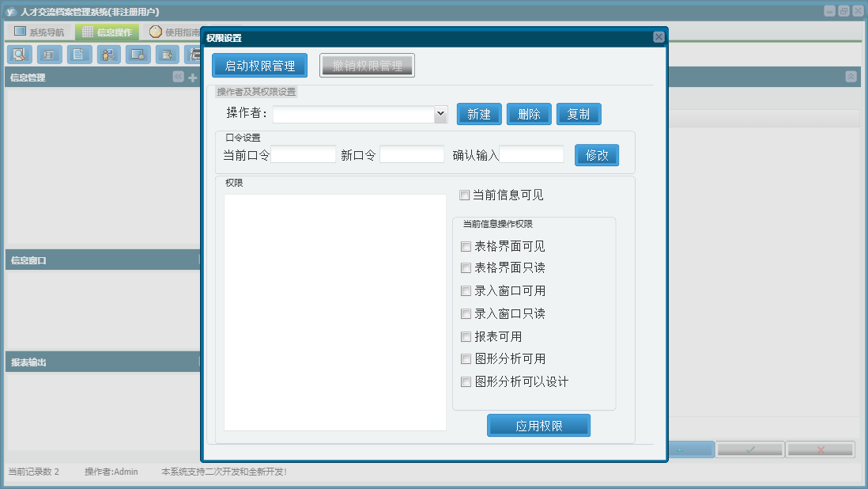
Task: Click the 删除 operator button
Action: pos(529,114)
